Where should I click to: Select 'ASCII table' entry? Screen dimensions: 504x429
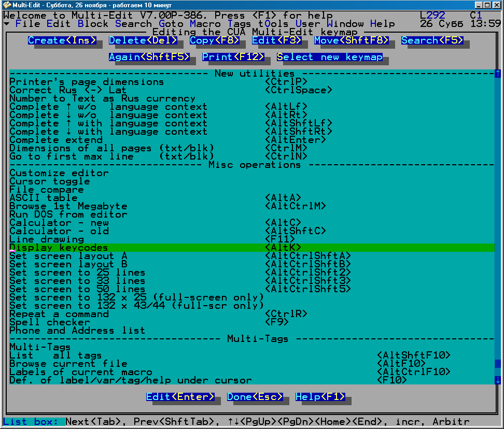click(252, 198)
